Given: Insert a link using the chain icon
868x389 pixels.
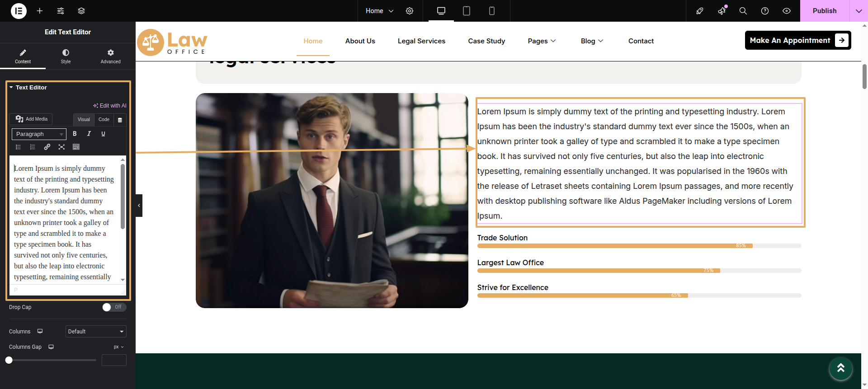Looking at the screenshot, I should tap(47, 147).
